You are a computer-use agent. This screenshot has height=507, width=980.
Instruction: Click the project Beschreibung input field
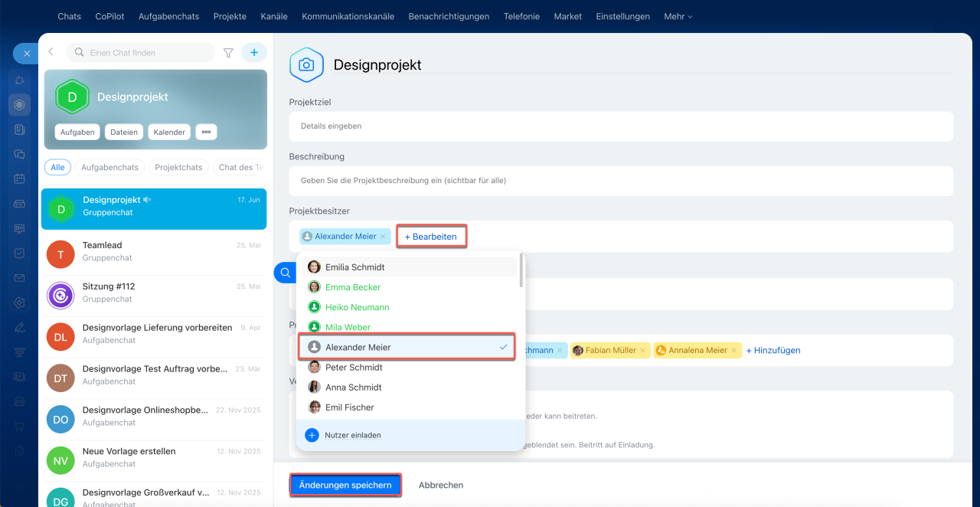click(x=621, y=181)
